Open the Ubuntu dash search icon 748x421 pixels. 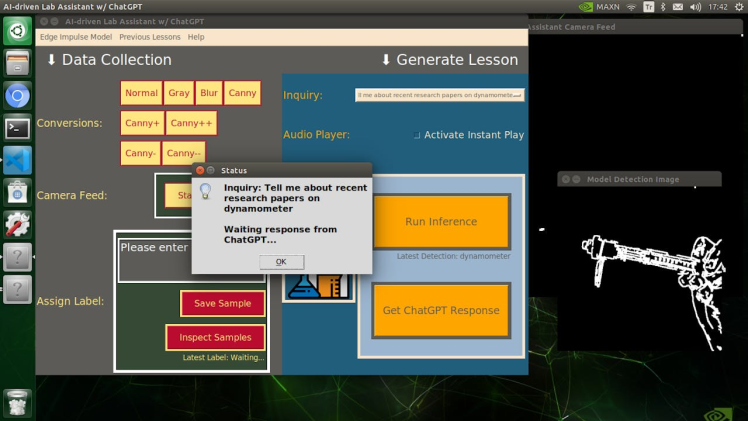point(17,32)
